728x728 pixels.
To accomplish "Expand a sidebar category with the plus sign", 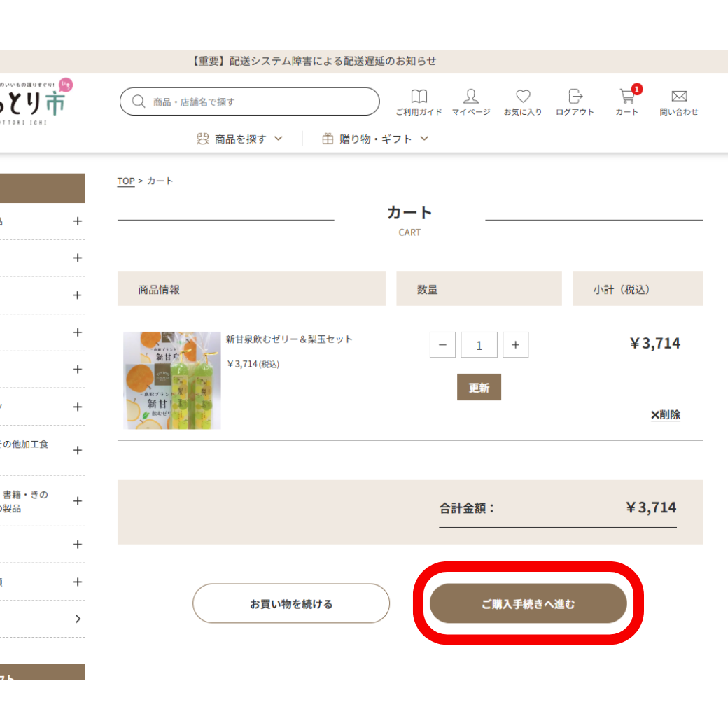I will pyautogui.click(x=78, y=221).
